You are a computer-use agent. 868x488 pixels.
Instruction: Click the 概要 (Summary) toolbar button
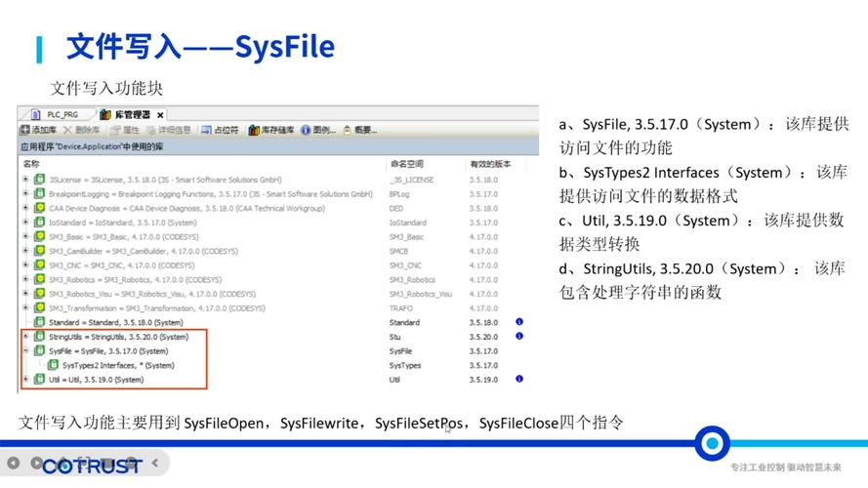tap(360, 130)
